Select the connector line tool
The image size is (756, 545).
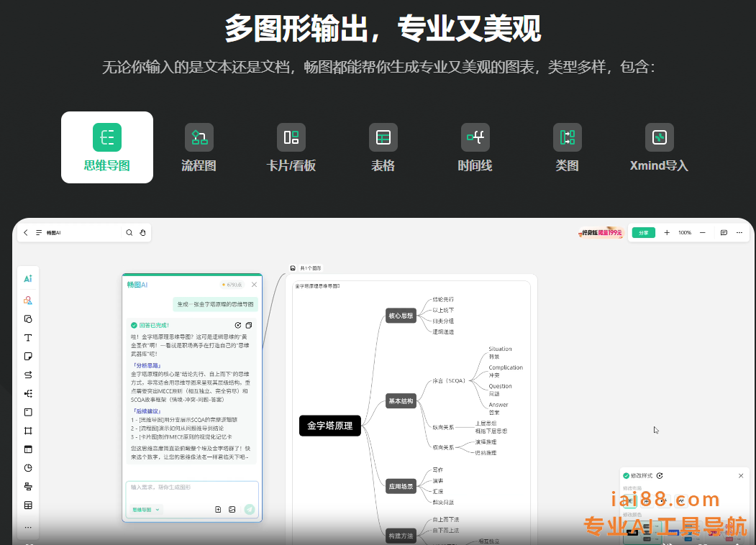pyautogui.click(x=28, y=375)
